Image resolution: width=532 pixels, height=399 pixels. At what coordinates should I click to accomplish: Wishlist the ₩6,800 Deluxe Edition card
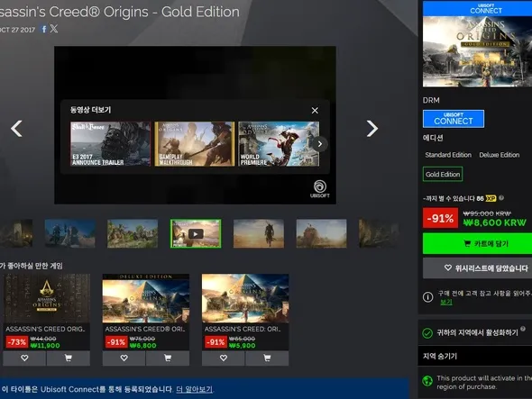[124, 358]
